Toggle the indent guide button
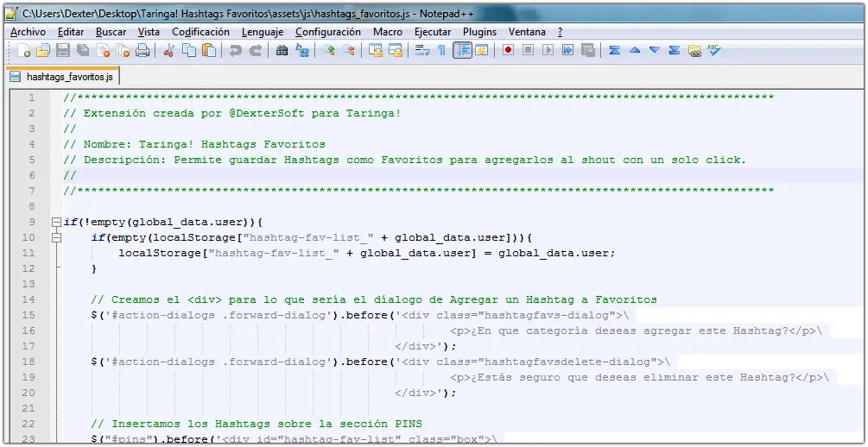 (462, 51)
